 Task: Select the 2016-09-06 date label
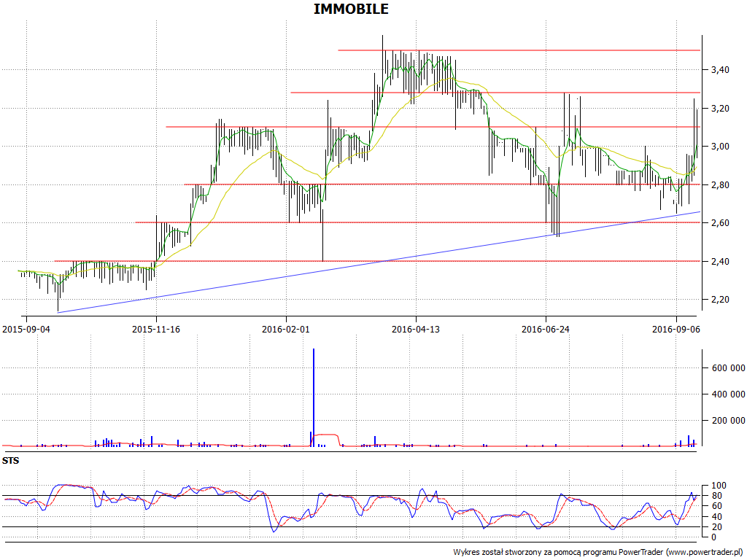[x=676, y=329]
